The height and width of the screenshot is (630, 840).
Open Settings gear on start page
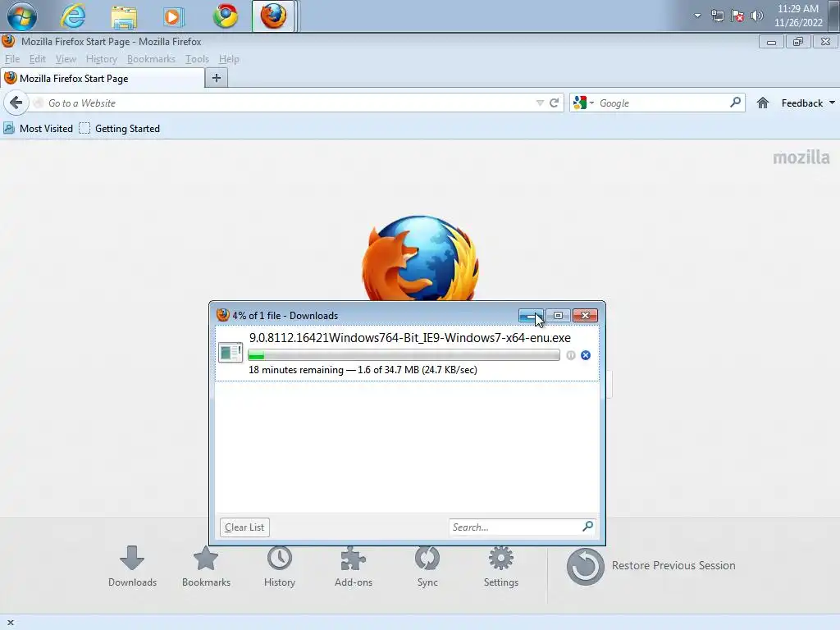click(x=501, y=567)
